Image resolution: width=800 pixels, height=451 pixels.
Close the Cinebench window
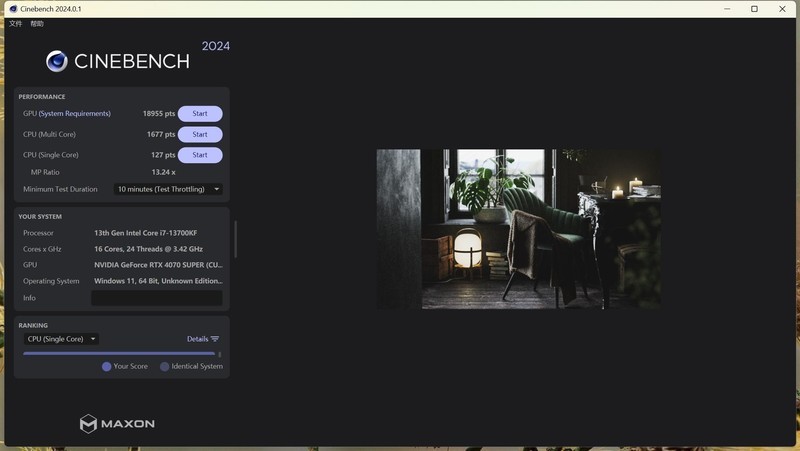click(x=782, y=9)
